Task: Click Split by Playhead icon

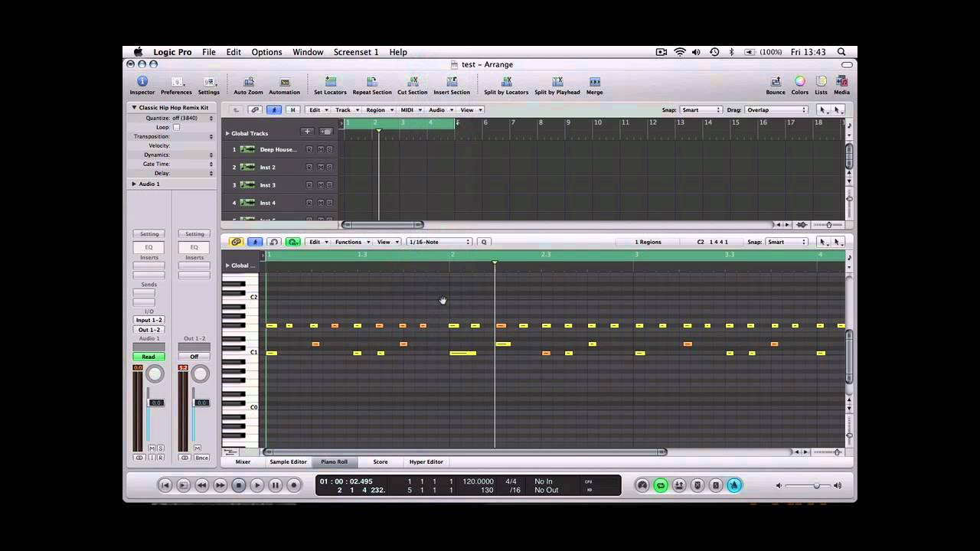Action: coord(557,82)
